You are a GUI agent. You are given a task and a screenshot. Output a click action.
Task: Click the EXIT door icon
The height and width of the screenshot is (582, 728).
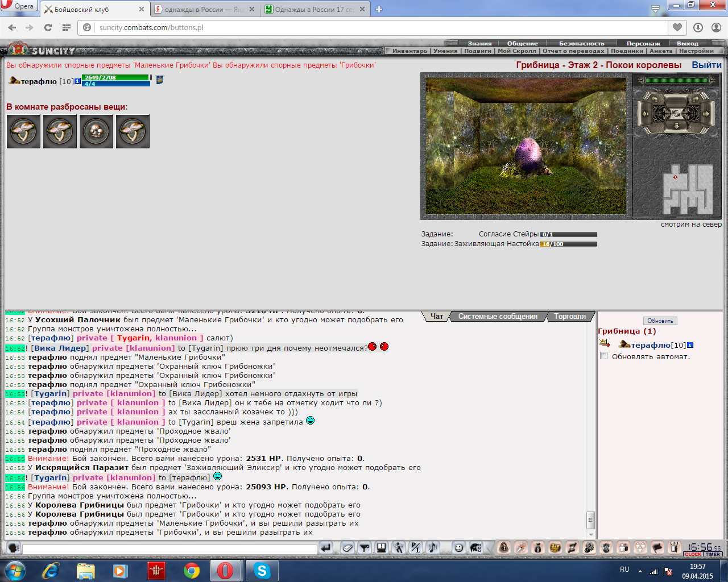(x=675, y=548)
